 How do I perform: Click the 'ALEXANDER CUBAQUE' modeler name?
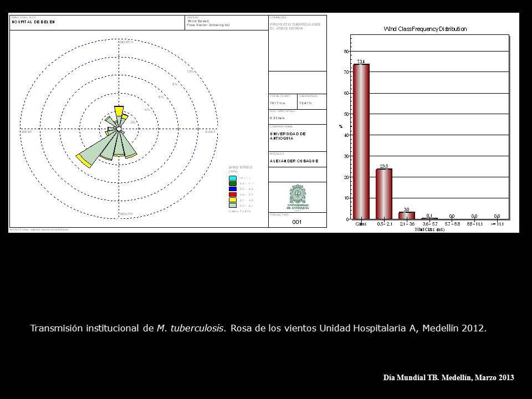pos(294,161)
